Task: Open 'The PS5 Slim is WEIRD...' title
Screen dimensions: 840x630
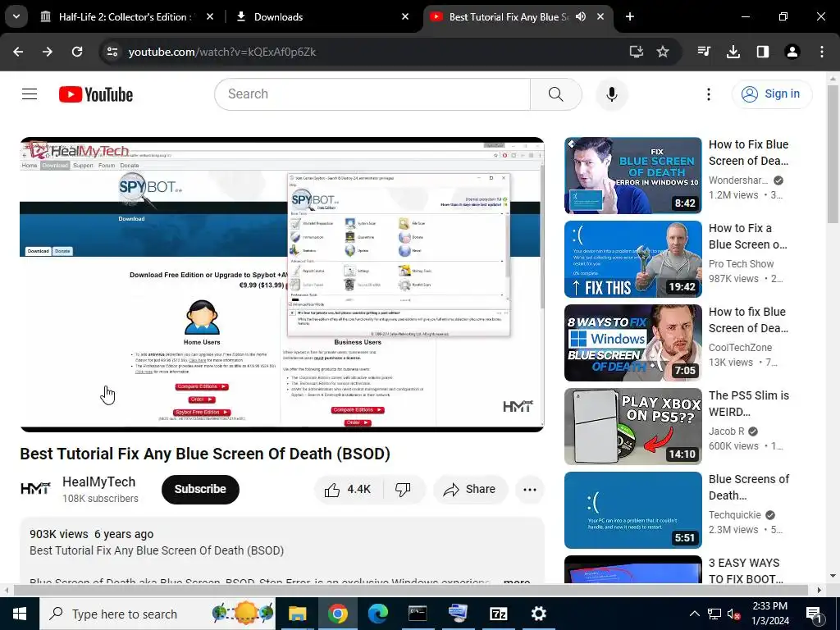Action: coord(748,404)
